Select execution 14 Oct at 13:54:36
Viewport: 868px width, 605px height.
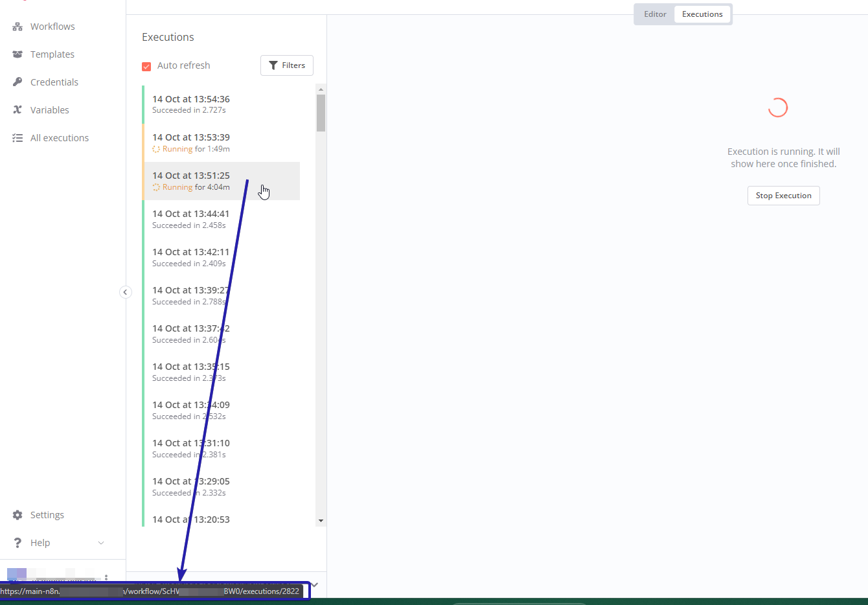[221, 104]
